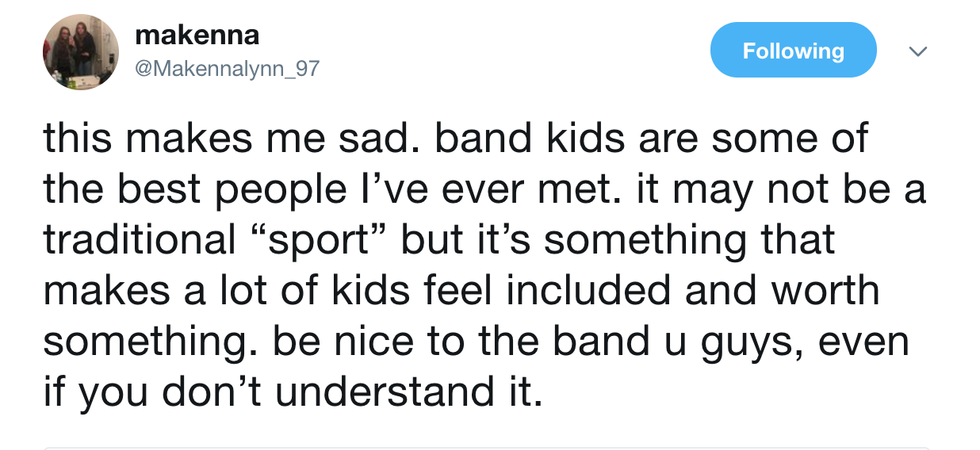Screen dimensions: 980x450
Task: Click the @Makennalynn_97 handle
Action: 226,69
